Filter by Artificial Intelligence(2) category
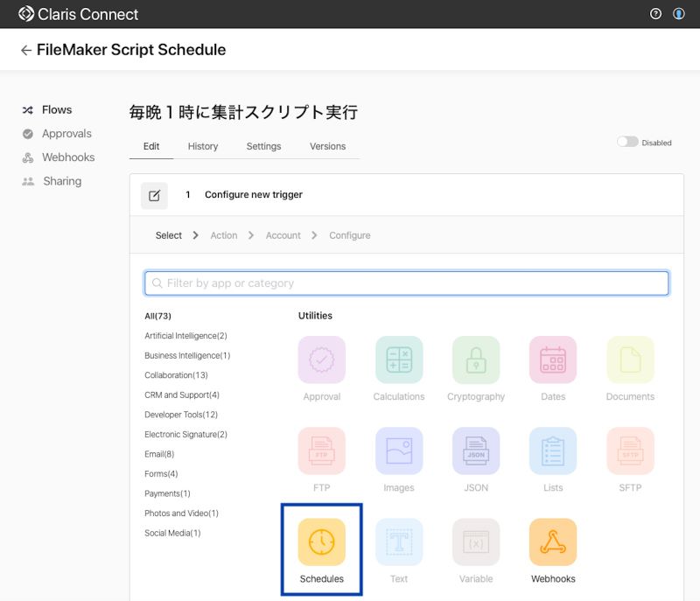 coord(185,336)
